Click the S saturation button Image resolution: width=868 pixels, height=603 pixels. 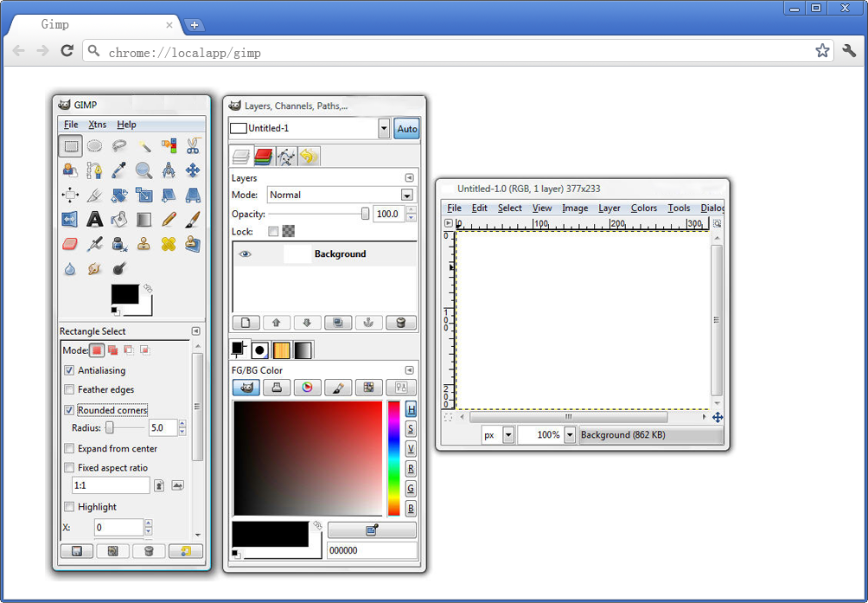(411, 429)
